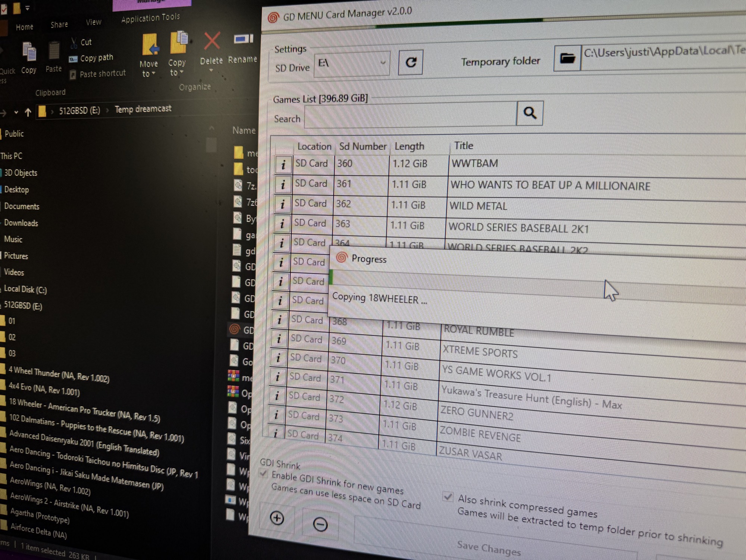
Task: Click the temporary folder browse icon
Action: tap(567, 58)
